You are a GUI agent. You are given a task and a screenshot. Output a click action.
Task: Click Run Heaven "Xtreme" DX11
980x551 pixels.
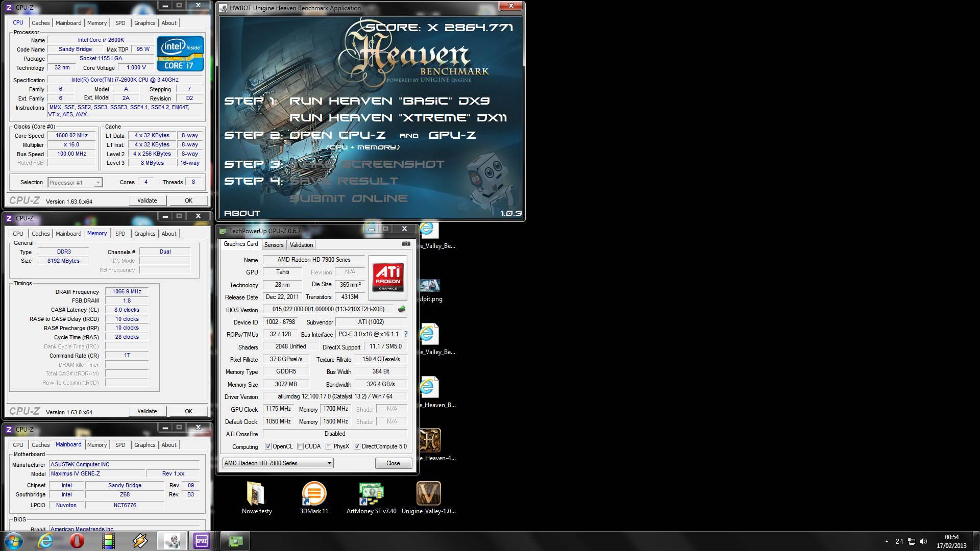398,118
